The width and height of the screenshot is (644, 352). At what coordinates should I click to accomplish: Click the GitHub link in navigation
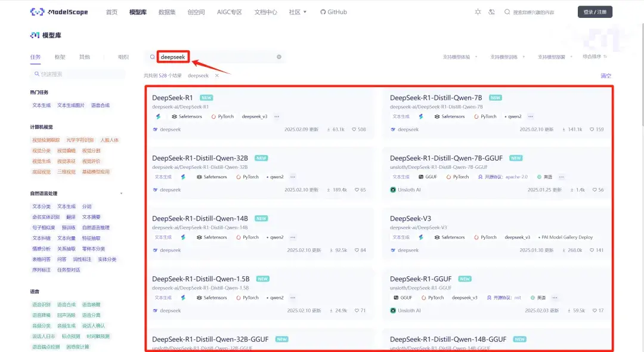tap(333, 12)
